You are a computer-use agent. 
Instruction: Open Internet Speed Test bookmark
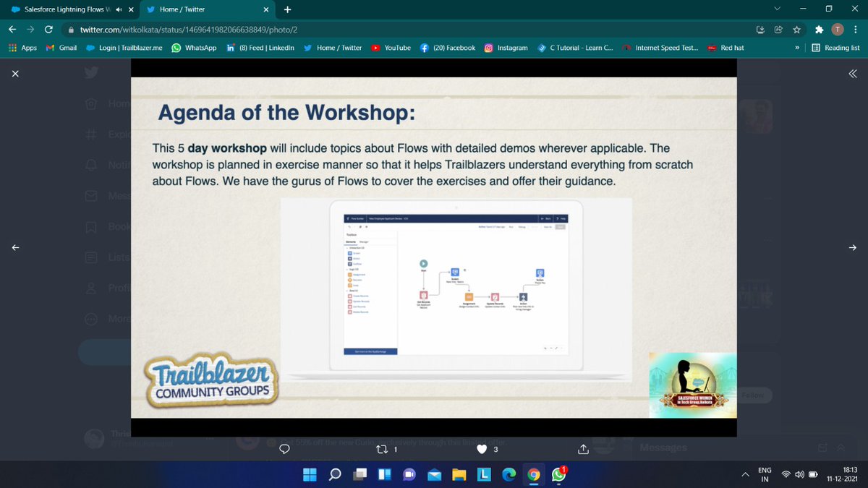(x=660, y=48)
